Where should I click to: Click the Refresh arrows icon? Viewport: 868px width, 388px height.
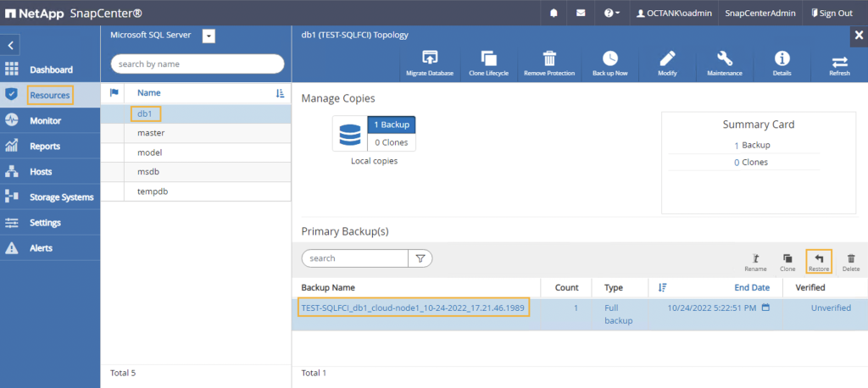(x=839, y=61)
